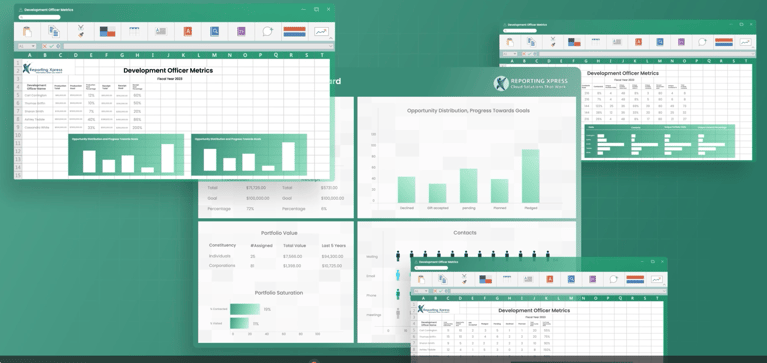Click the Corporations row in Portfolio Value table
This screenshot has width=767, height=363.
276,266
